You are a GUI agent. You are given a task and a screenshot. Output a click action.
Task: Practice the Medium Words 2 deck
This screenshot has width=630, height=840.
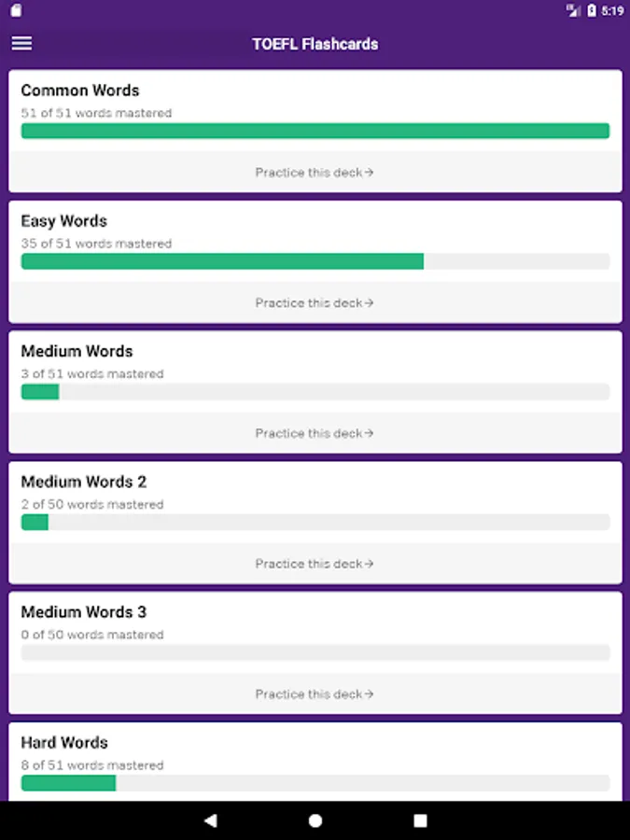coord(315,564)
